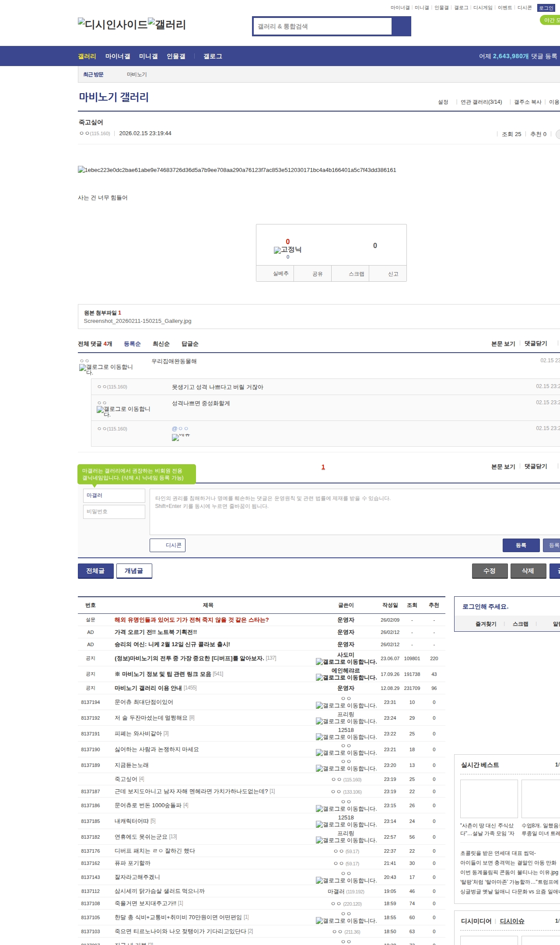560x945 pixels.
Task: Click 갤주소 복사
Action: click(528, 102)
